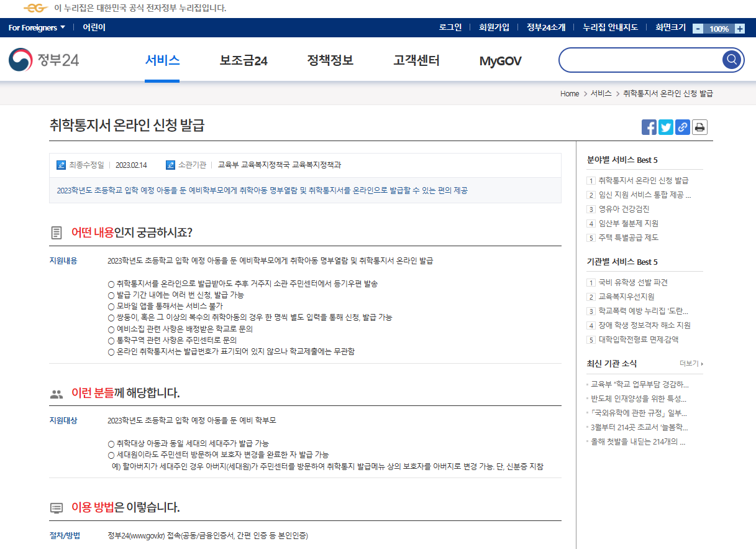756x549 pixels.
Task: Increase screen size with the 화면크기 plus control
Action: (x=739, y=28)
